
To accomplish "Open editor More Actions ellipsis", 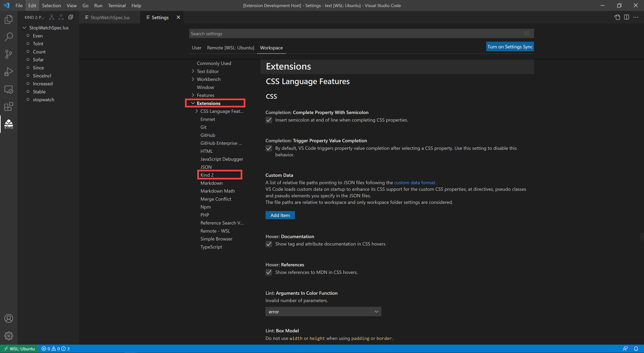I will 636,17.
